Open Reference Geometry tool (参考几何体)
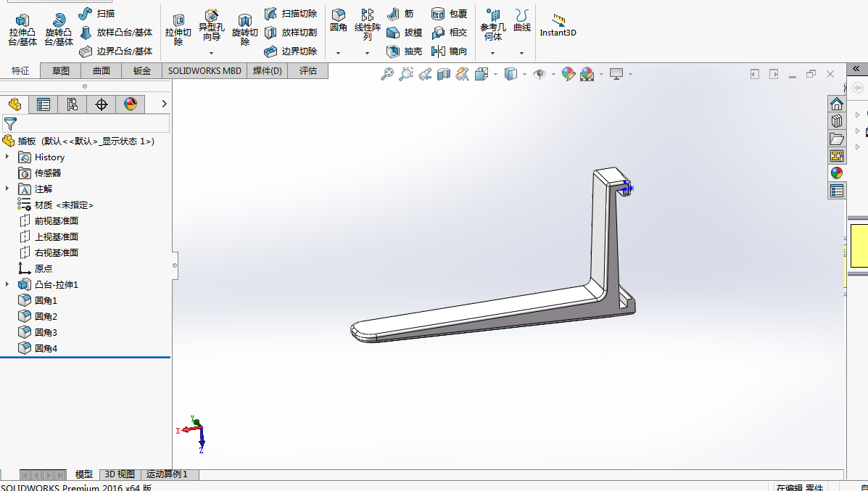Viewport: 868px width, 491px height. [492, 25]
